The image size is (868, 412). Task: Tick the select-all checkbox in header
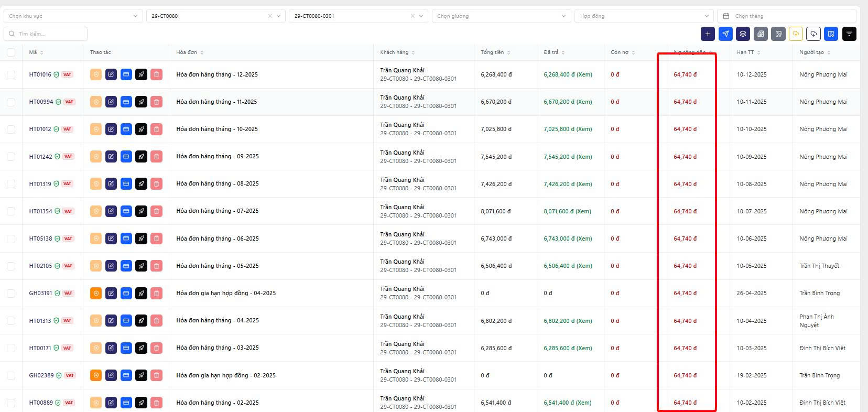click(x=11, y=52)
